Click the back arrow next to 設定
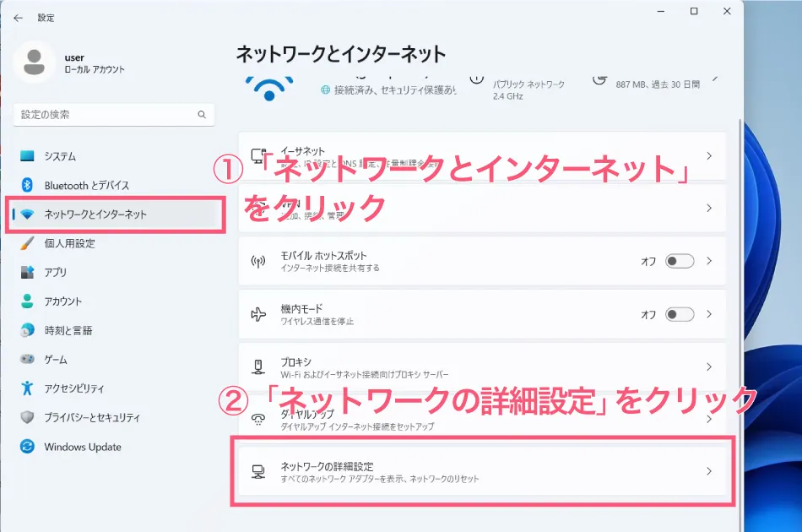802x532 pixels. [x=19, y=17]
